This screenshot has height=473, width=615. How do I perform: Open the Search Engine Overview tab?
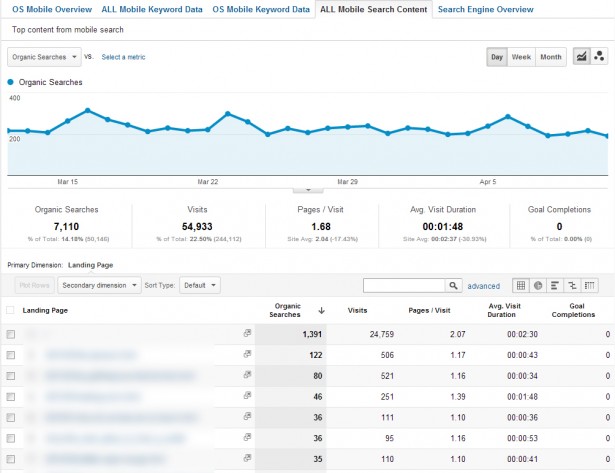(486, 9)
